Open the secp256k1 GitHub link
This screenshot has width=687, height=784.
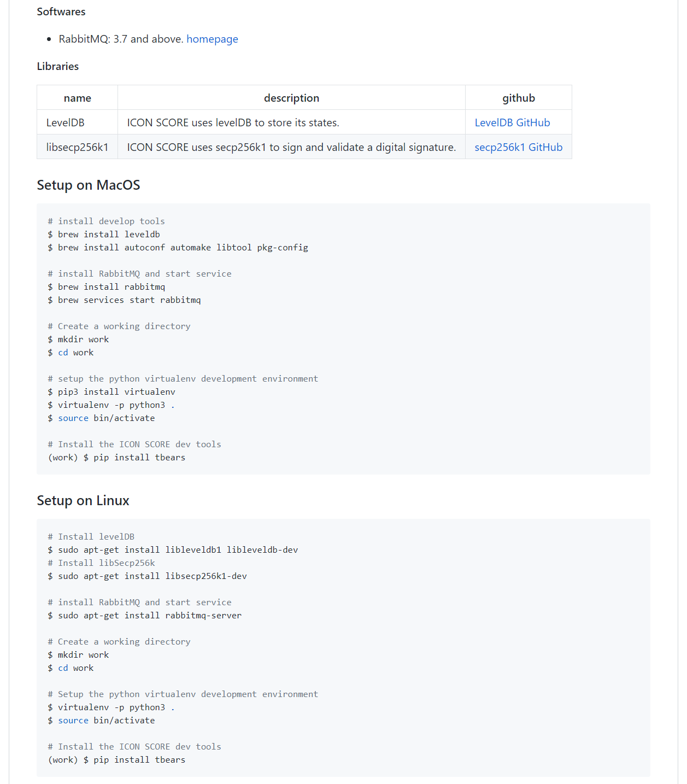pos(518,147)
